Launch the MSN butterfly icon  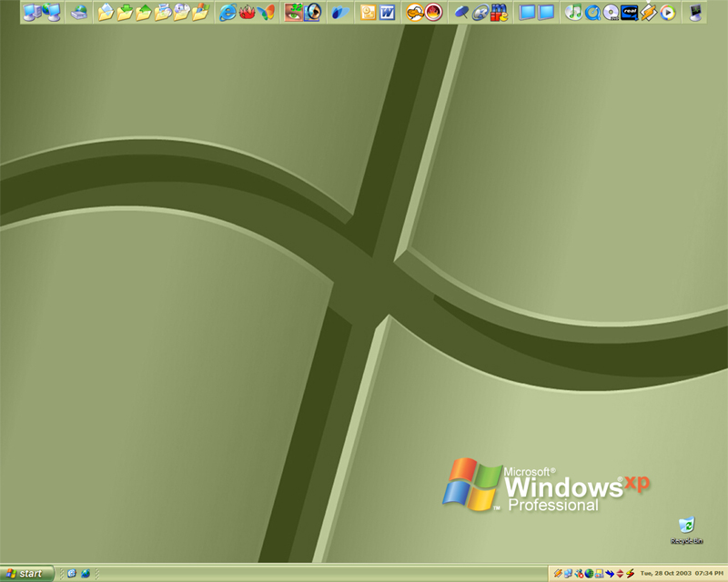point(266,12)
